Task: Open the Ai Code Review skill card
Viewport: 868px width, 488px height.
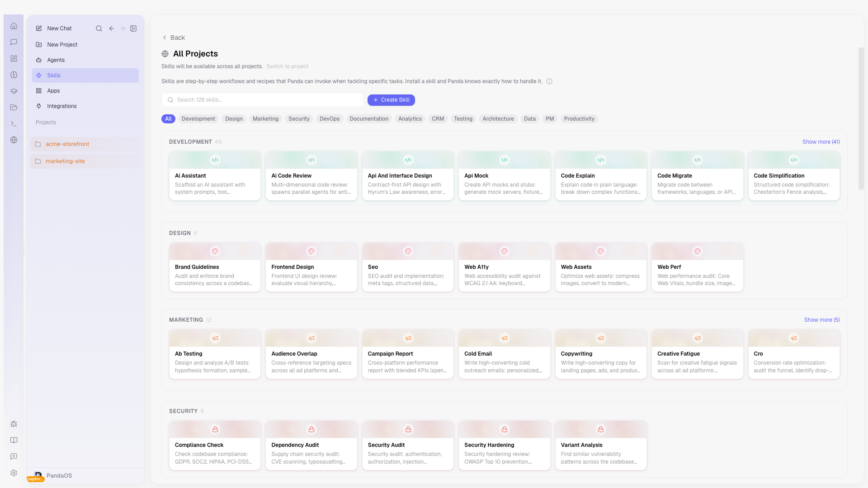Action: 311,176
